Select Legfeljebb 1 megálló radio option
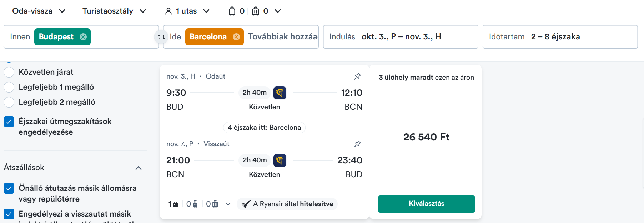The image size is (644, 223). tap(9, 87)
